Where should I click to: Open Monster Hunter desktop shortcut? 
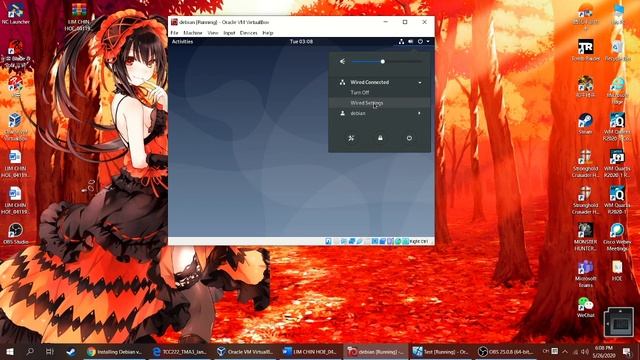585,237
